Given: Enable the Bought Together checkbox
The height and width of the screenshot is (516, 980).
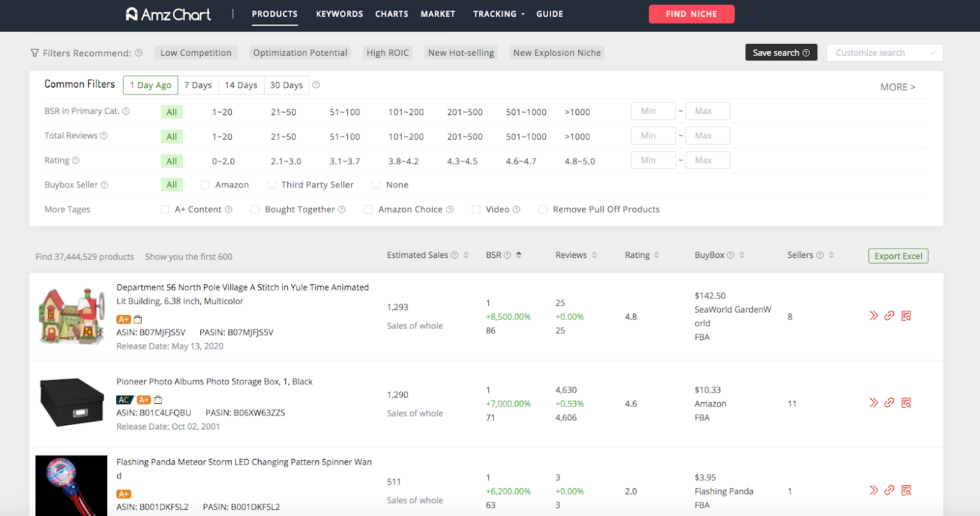Looking at the screenshot, I should [x=255, y=209].
